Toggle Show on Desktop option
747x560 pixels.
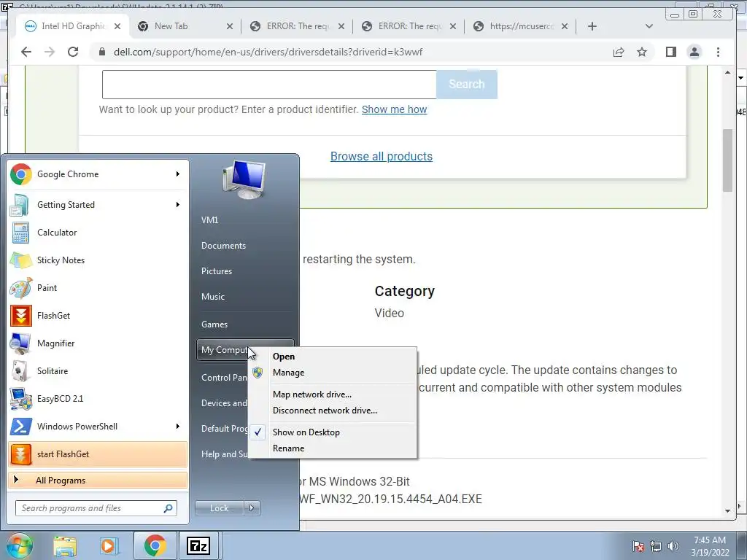click(x=333, y=432)
